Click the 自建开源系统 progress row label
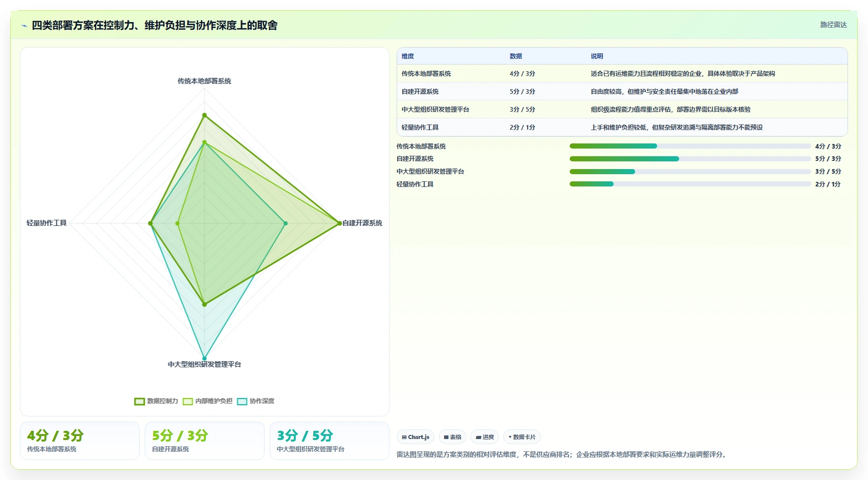This screenshot has height=480, width=868. click(415, 159)
